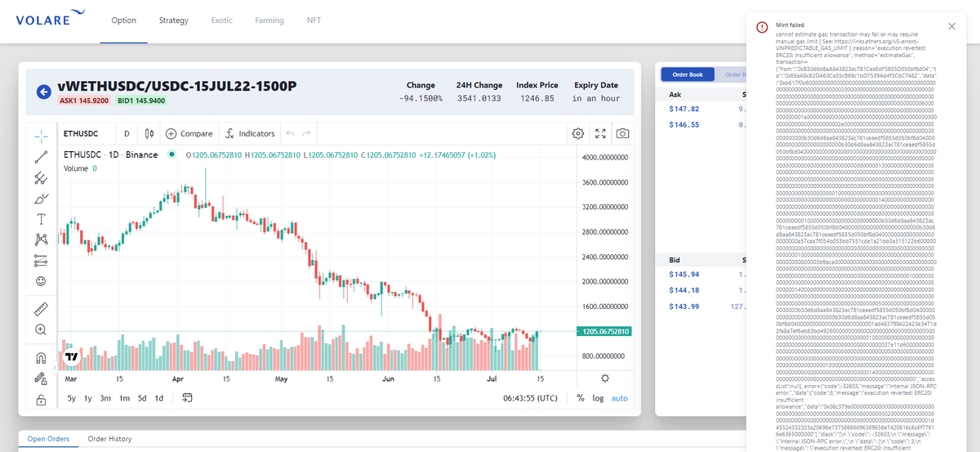Open price scale settings gear
Image resolution: width=980 pixels, height=452 pixels.
point(605,378)
